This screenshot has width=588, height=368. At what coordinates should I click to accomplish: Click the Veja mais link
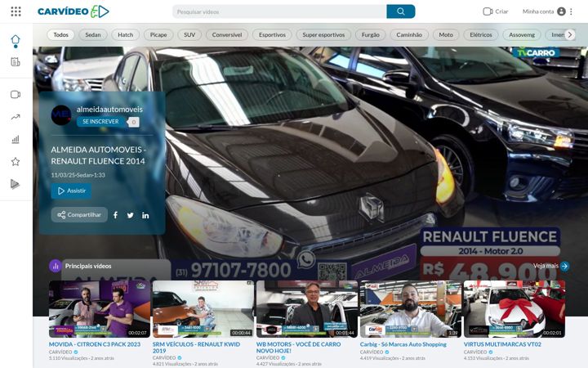pos(546,266)
